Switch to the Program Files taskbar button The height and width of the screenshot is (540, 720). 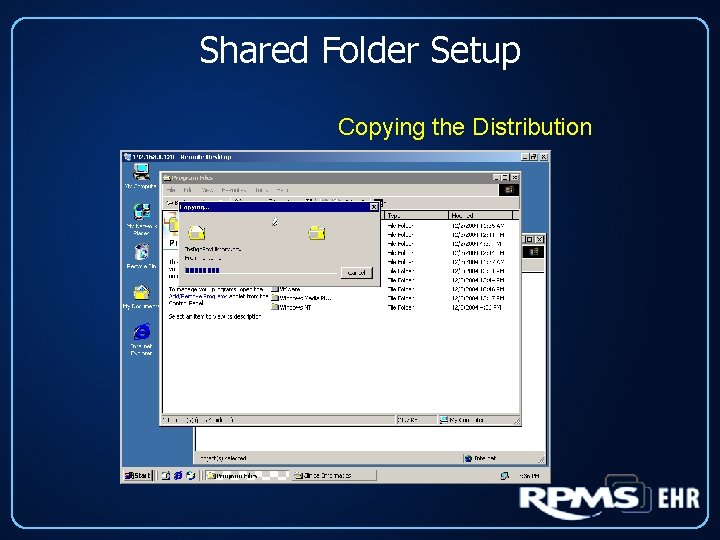pos(247,475)
